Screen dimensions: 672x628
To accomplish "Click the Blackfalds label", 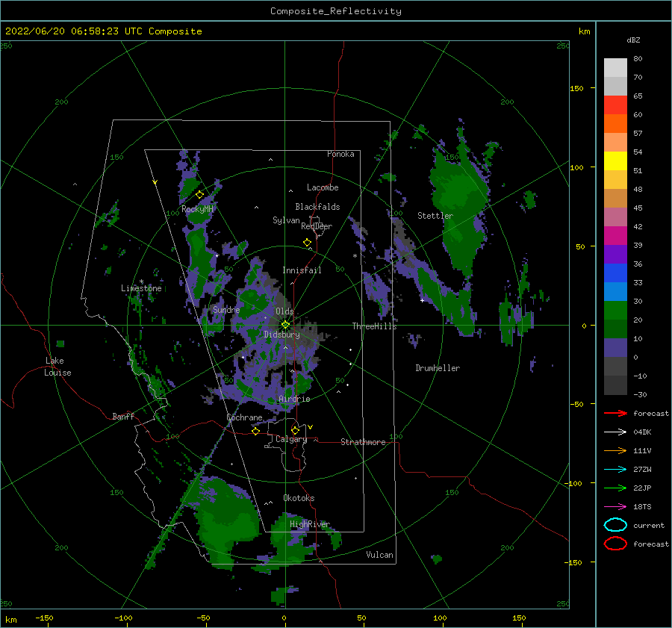I will tap(317, 207).
